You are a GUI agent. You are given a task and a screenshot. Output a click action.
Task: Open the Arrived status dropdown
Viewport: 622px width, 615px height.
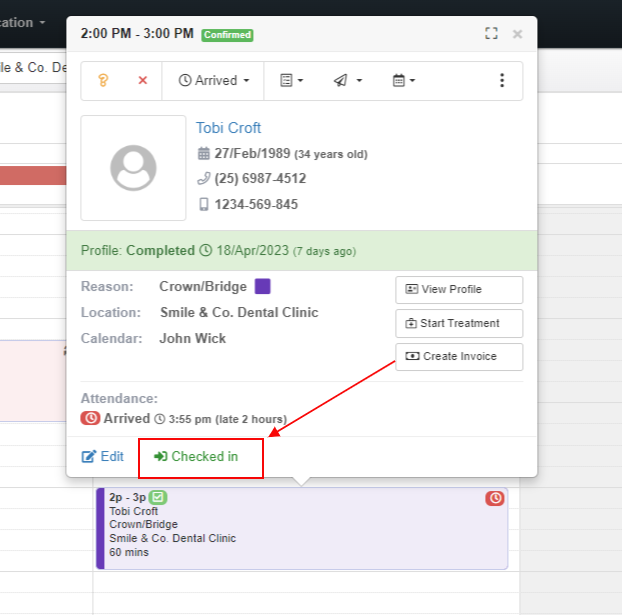tap(213, 81)
